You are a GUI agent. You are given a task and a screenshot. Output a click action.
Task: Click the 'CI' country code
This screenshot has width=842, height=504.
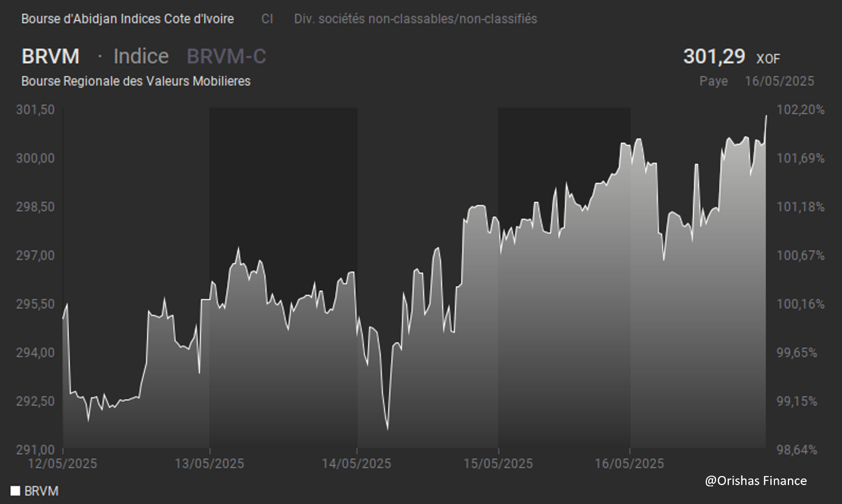267,19
